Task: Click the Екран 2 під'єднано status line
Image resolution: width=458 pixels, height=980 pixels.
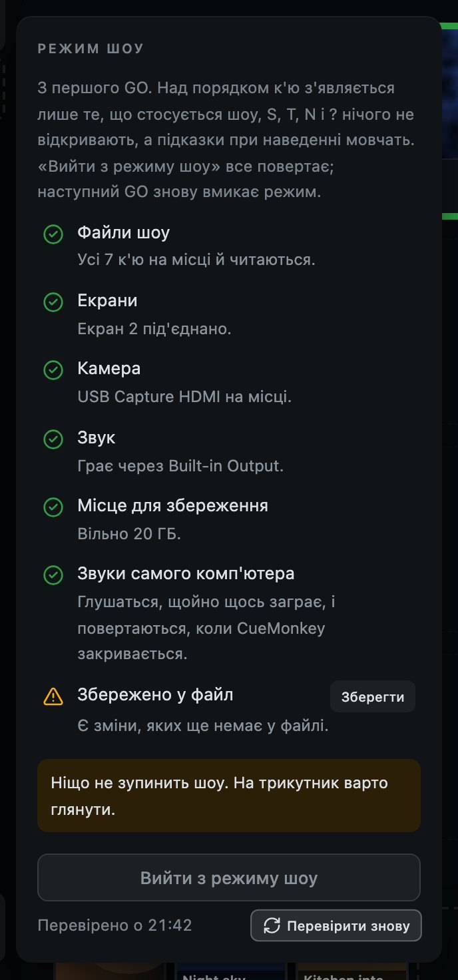Action: click(154, 329)
